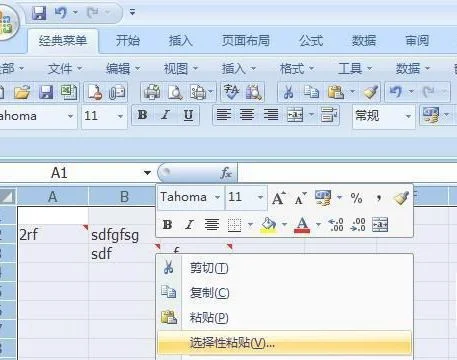This screenshot has width=457, height=360.
Task: Click the Print icon in toolbar
Action: [x=152, y=92]
